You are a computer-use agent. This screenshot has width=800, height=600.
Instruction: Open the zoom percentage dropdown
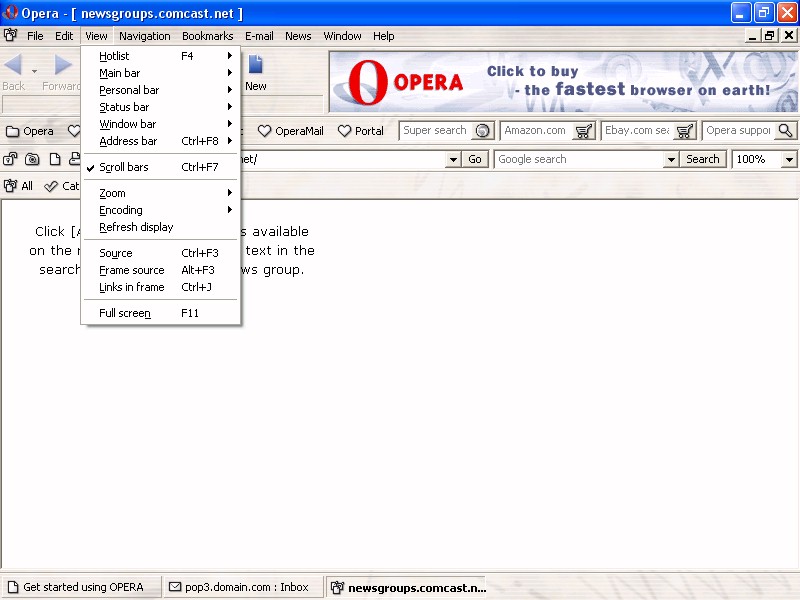789,159
